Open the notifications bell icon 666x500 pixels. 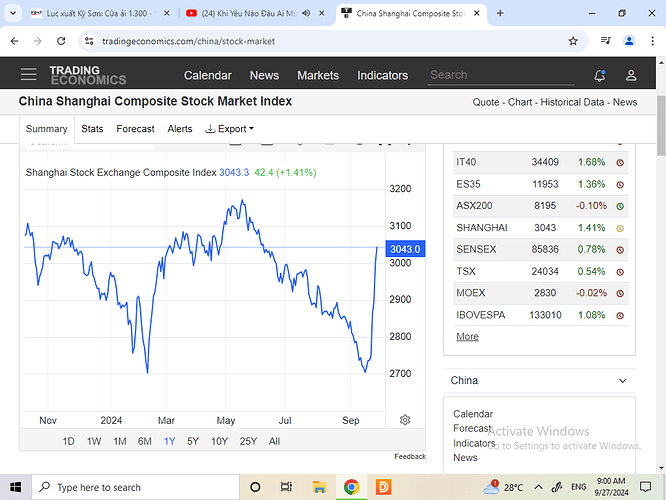click(599, 76)
